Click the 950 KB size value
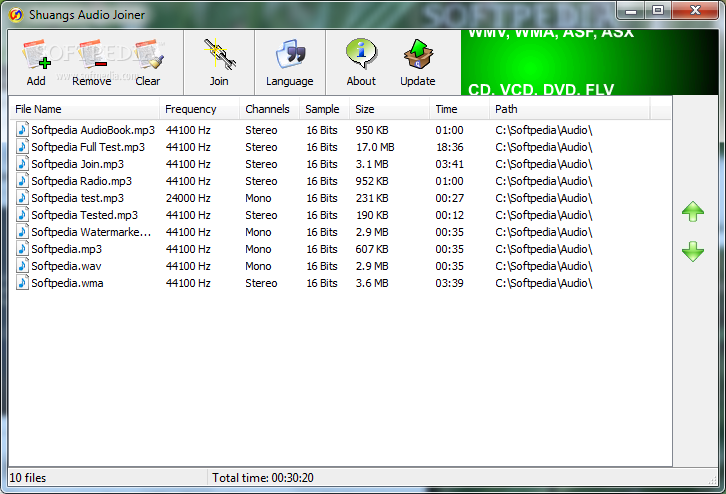726x494 pixels. (x=372, y=130)
